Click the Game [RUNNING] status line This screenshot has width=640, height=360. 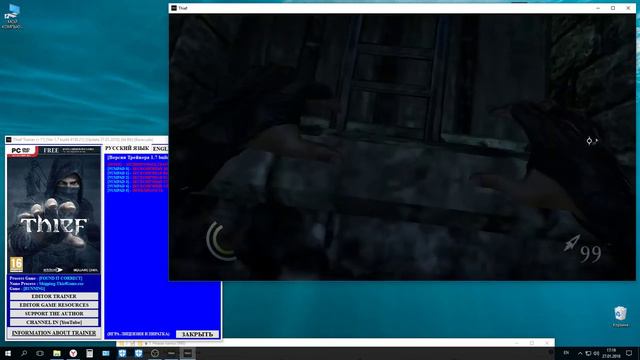click(x=27, y=288)
